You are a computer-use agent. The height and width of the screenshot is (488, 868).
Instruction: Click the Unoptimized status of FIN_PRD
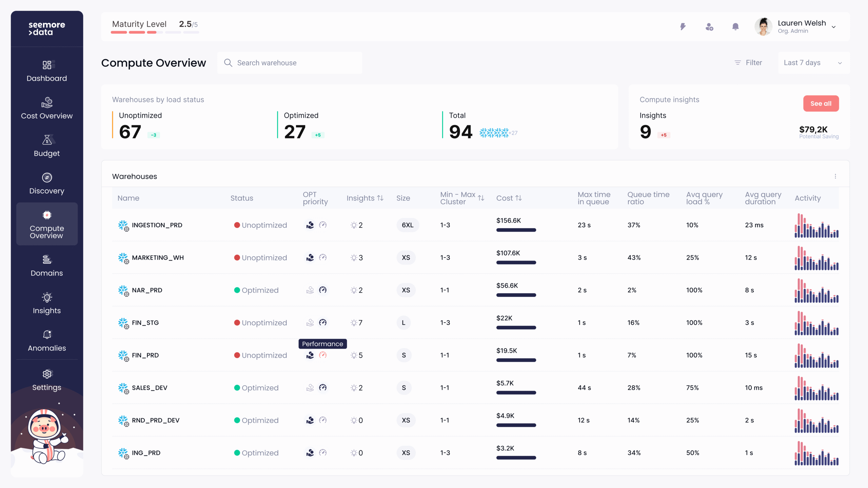click(260, 355)
